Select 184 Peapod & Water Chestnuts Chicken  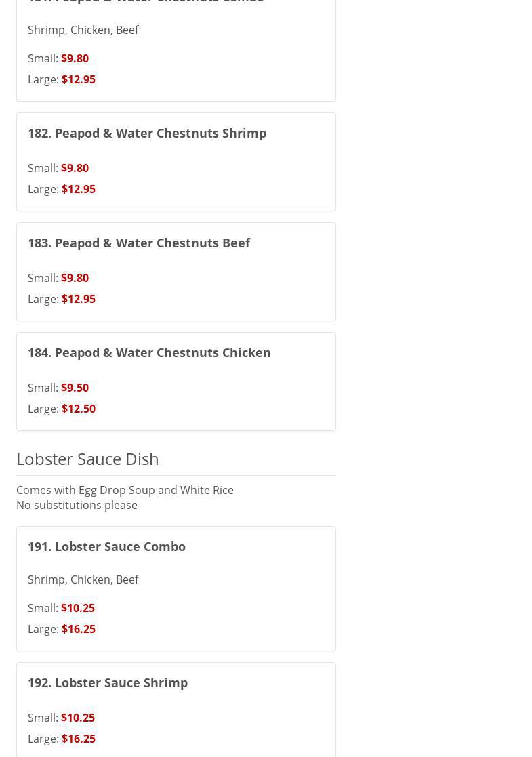coord(149,352)
